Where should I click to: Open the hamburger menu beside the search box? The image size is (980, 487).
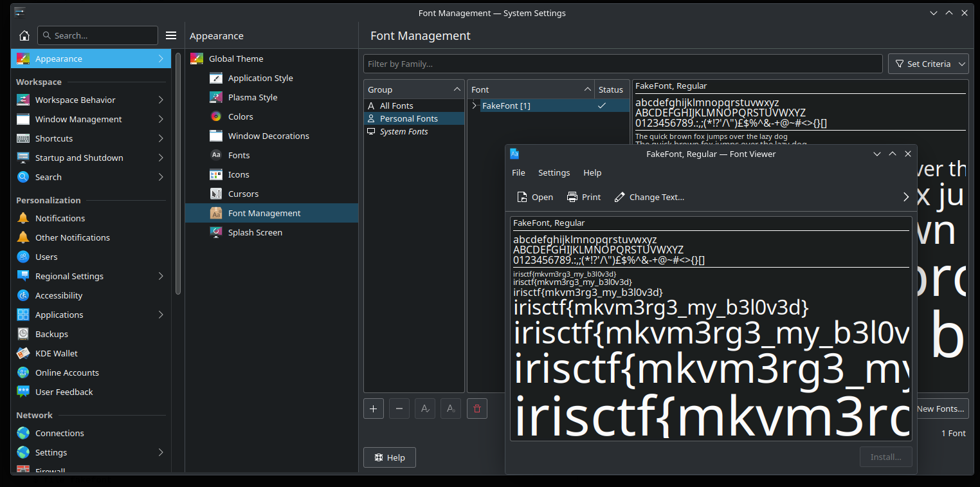click(171, 35)
